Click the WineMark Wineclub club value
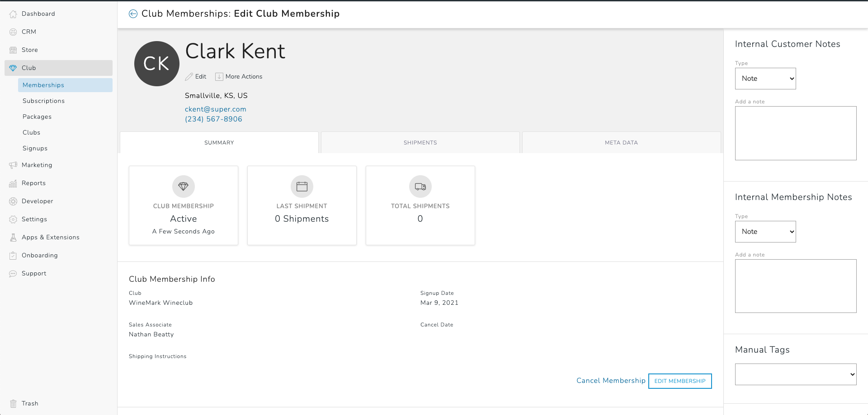Image resolution: width=868 pixels, height=415 pixels. (x=161, y=303)
